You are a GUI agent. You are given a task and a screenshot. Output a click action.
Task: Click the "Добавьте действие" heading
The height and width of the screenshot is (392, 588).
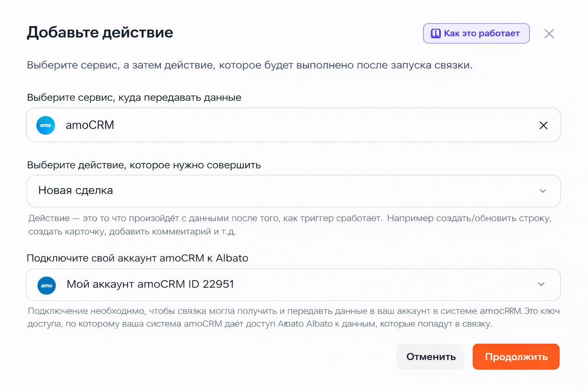point(100,33)
